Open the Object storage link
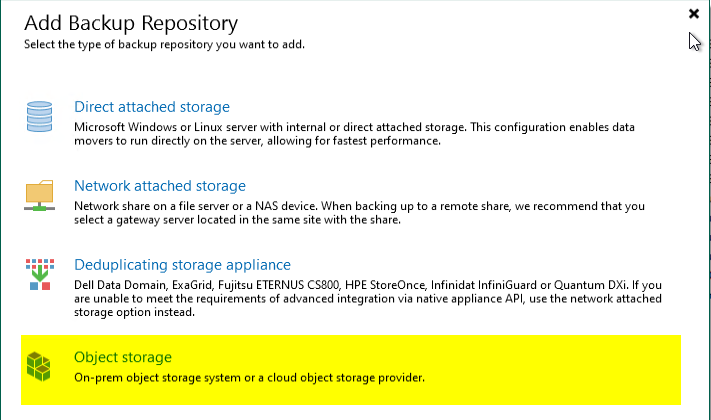This screenshot has height=420, width=711. [x=123, y=357]
